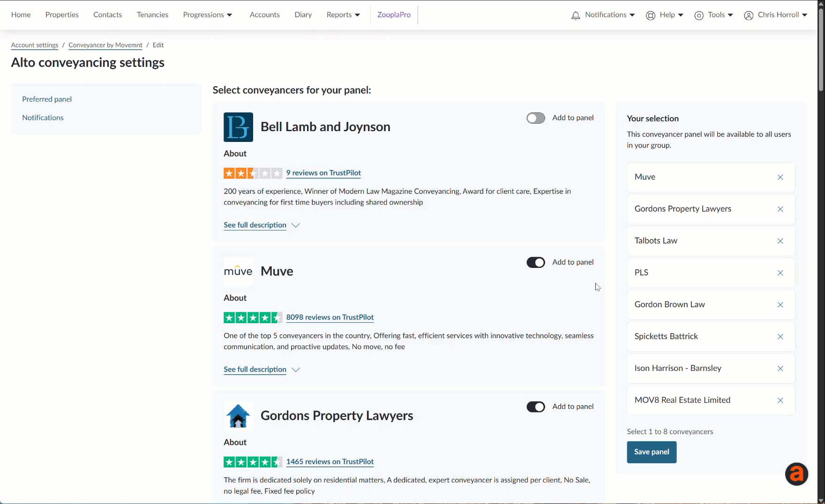
Task: Open the Progressions dropdown menu
Action: tap(207, 15)
